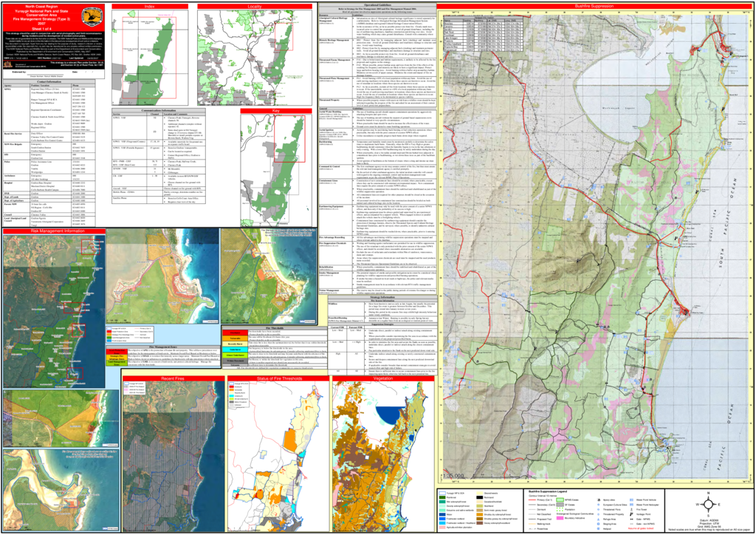Viewport: 756px width, 535px height.
Task: Pick the Rainforest dark green swatch
Action: 442,497
